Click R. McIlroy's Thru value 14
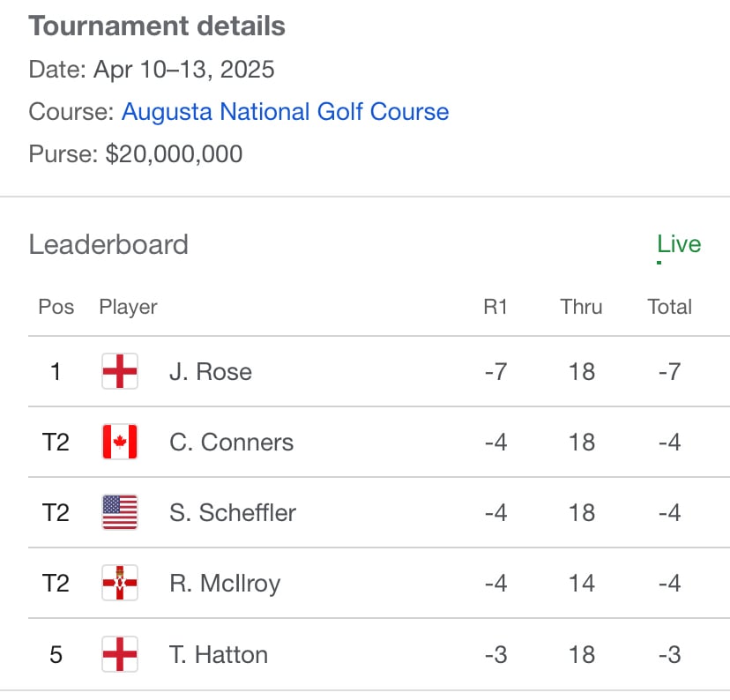730x700 pixels. 582,583
